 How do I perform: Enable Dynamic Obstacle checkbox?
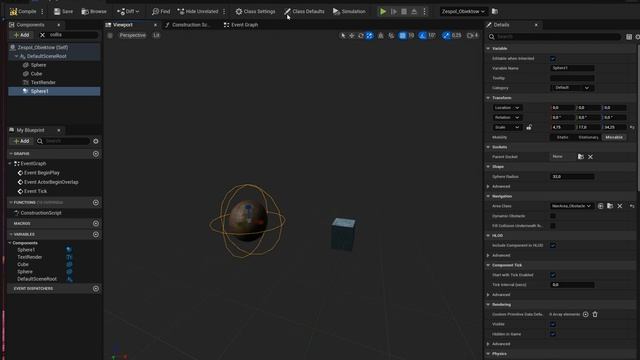(553, 216)
